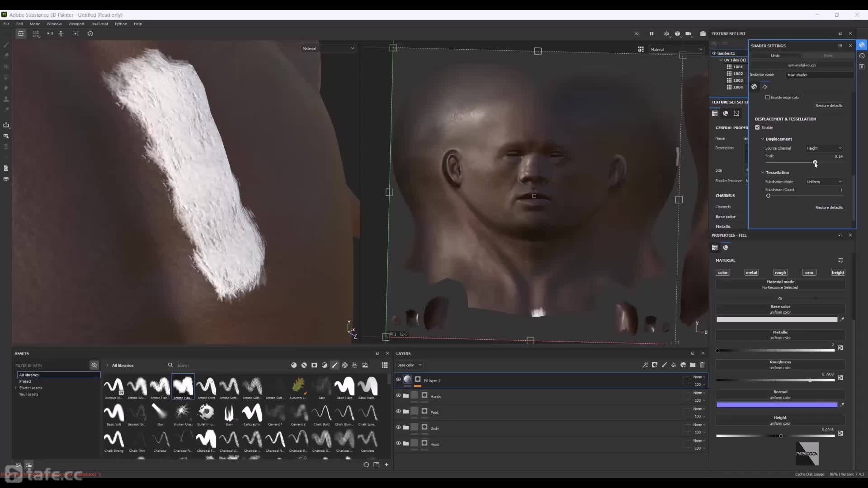The height and width of the screenshot is (488, 868).
Task: Collapse the Tessellation section
Action: pyautogui.click(x=763, y=173)
